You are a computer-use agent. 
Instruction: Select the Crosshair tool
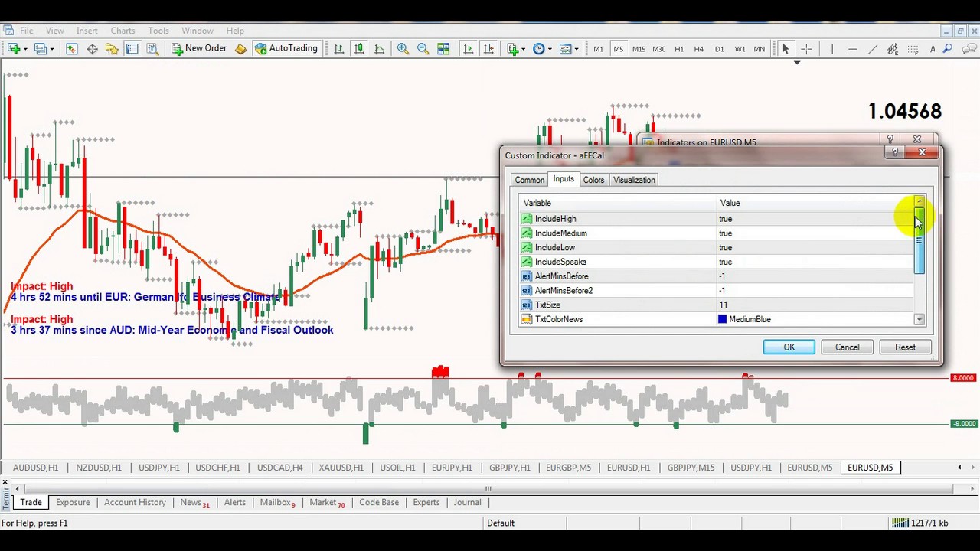(x=805, y=49)
